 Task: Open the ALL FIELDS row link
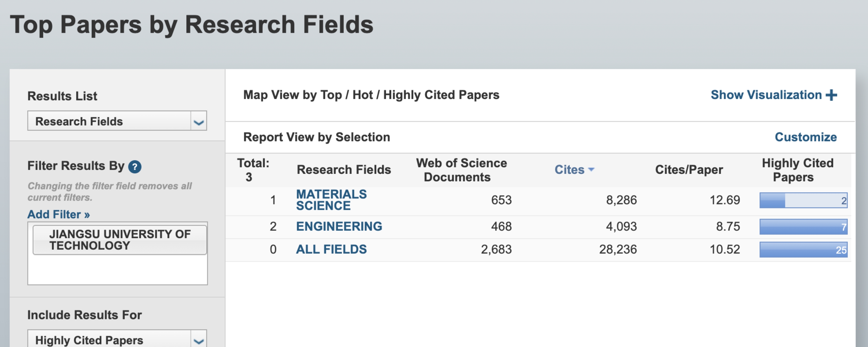tap(331, 249)
